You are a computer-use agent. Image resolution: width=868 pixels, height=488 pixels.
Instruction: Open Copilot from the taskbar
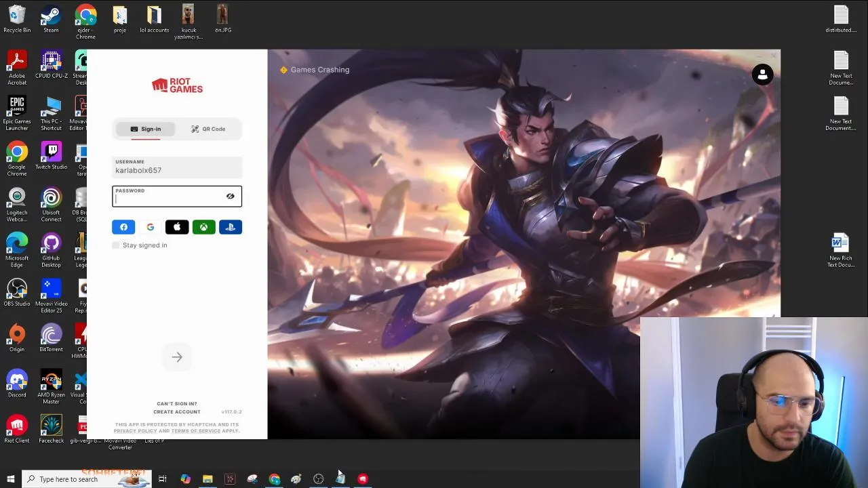click(185, 479)
